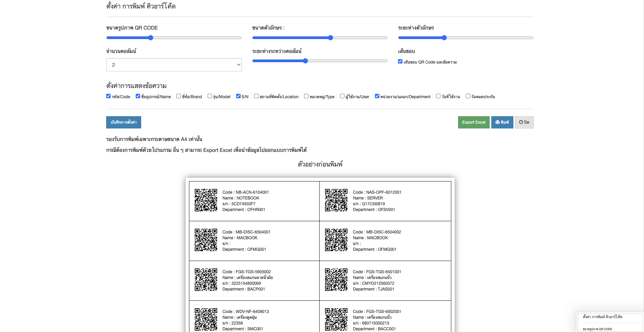
Task: Enable the warranty expiry date checkbox
Action: point(468,96)
